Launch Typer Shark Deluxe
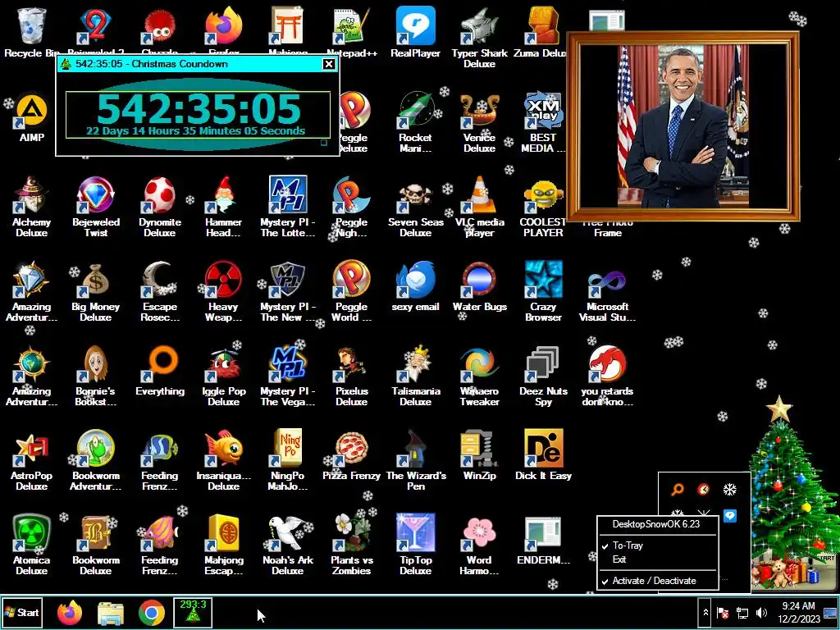Screen dimensions: 840x630 pos(479,38)
